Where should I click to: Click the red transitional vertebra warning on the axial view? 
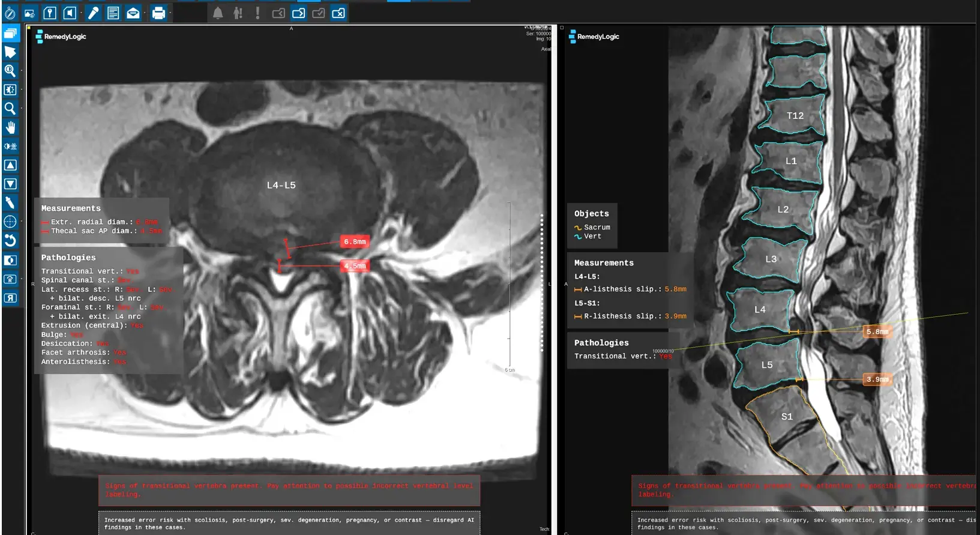289,490
